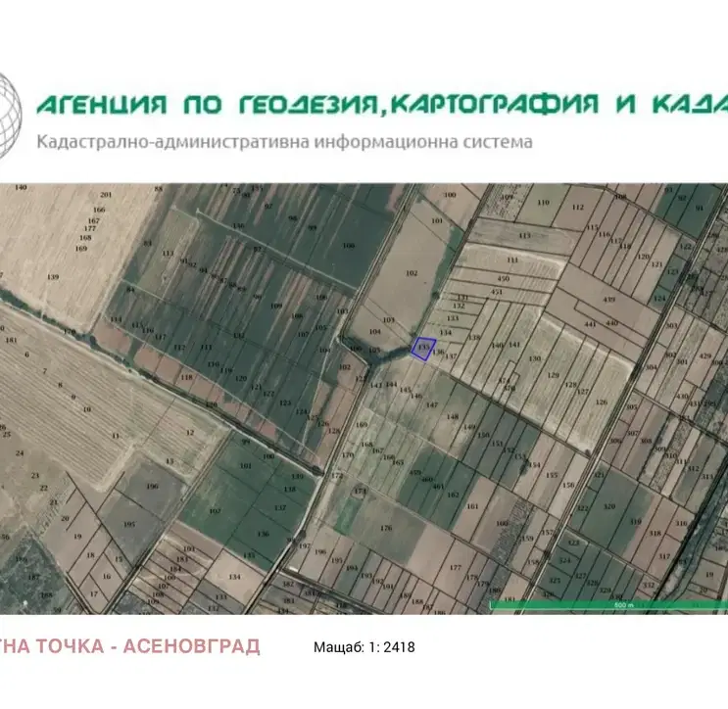Screen dimensions: 728x709
Task: Click the green agency title heading
Action: (x=382, y=104)
